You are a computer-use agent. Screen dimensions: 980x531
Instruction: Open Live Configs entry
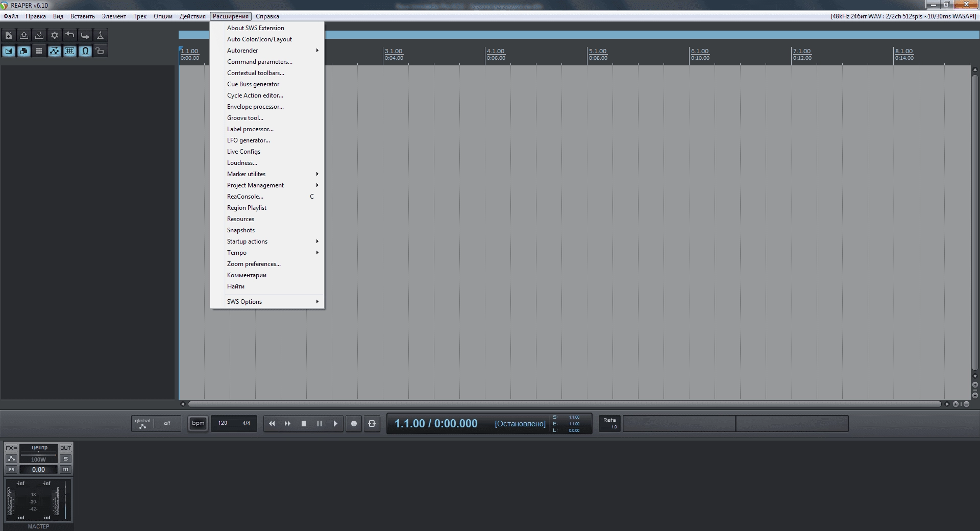tap(267, 152)
